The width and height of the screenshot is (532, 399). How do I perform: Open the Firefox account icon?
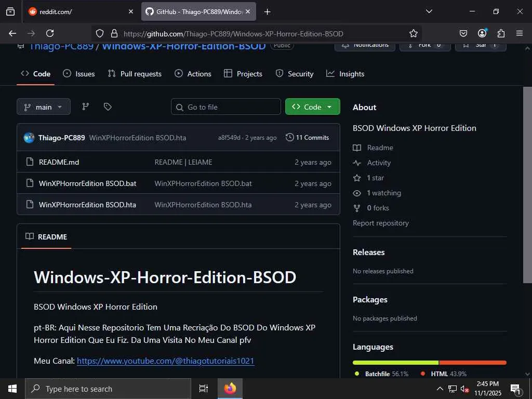coord(482,33)
